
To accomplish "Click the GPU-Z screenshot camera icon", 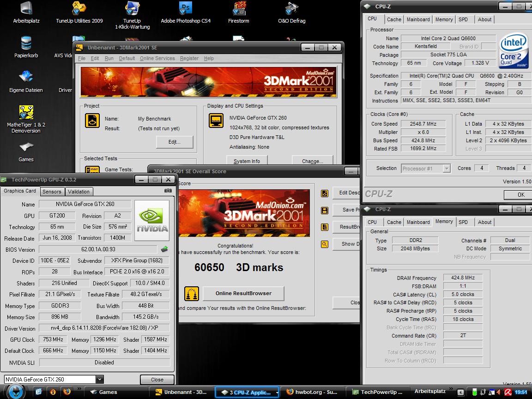I will pos(168,191).
